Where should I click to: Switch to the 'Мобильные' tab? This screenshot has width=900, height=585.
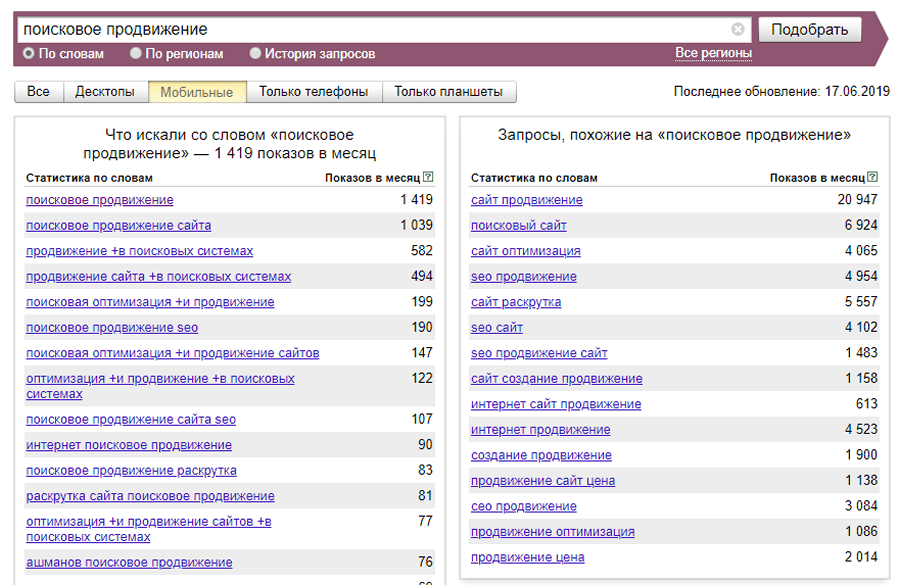coord(197,92)
